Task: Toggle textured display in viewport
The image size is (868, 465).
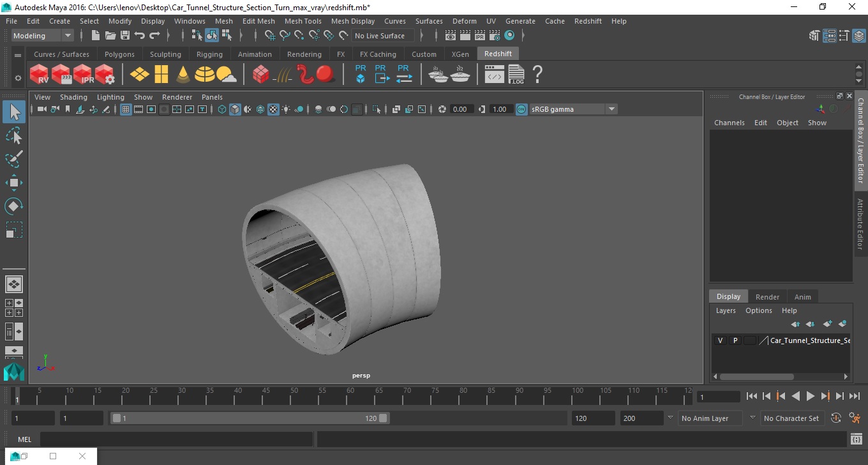Action: 273,109
